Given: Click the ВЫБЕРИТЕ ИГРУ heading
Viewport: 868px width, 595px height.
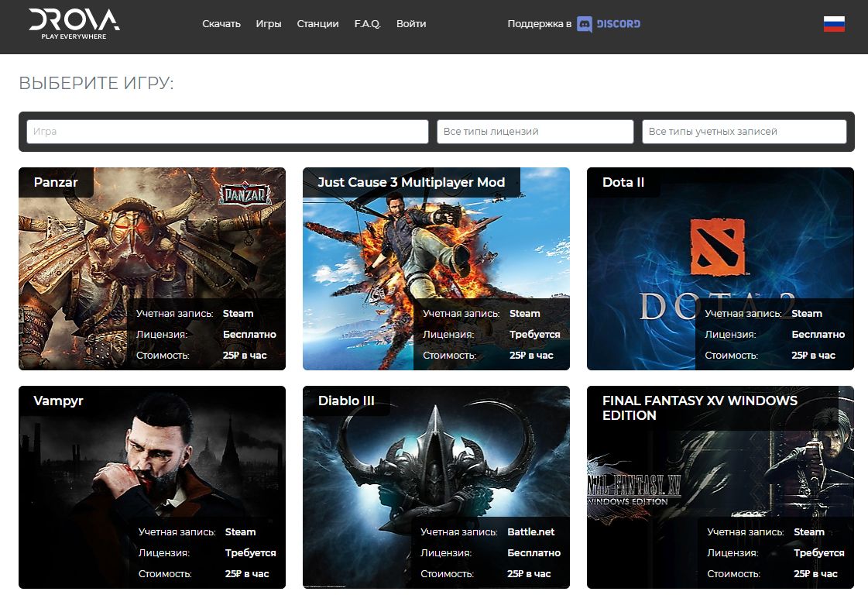Looking at the screenshot, I should point(96,83).
